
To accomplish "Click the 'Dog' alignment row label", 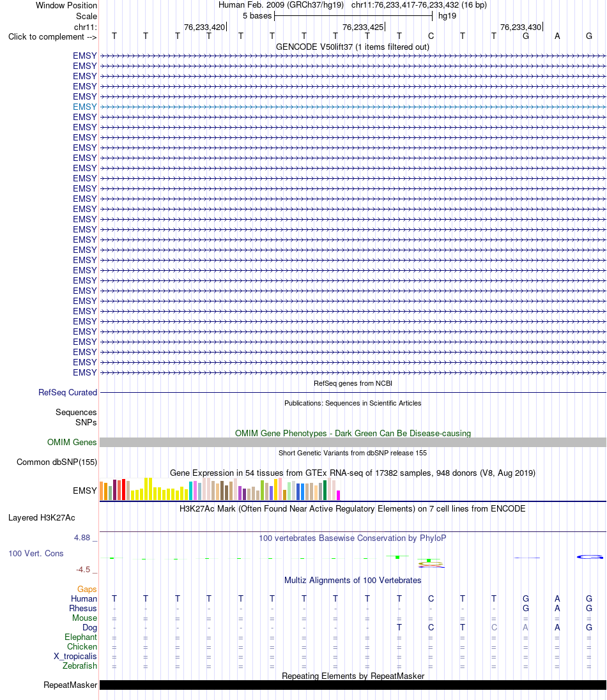I will (90, 627).
